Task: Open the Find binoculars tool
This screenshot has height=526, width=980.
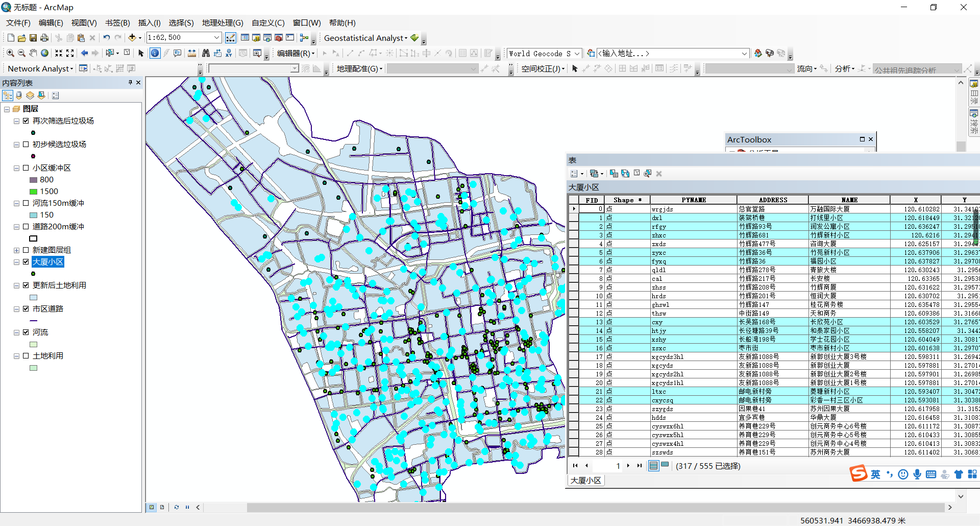Action: click(206, 53)
